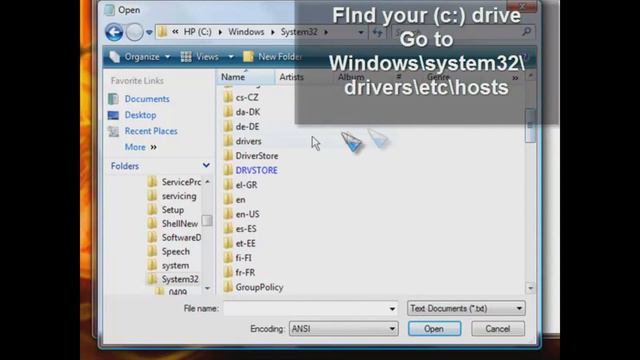Click the Open button
Viewport: 640px width, 360px height.
[x=434, y=329]
